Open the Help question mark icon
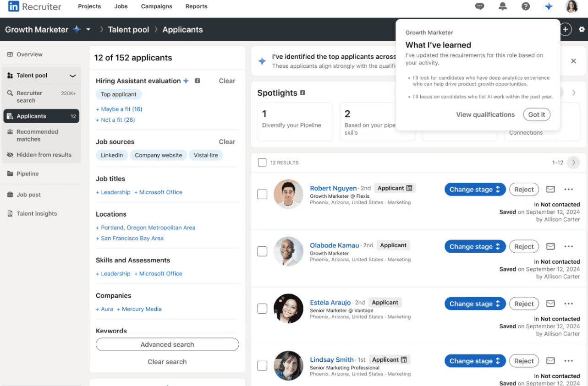This screenshot has height=386, width=588. (525, 6)
